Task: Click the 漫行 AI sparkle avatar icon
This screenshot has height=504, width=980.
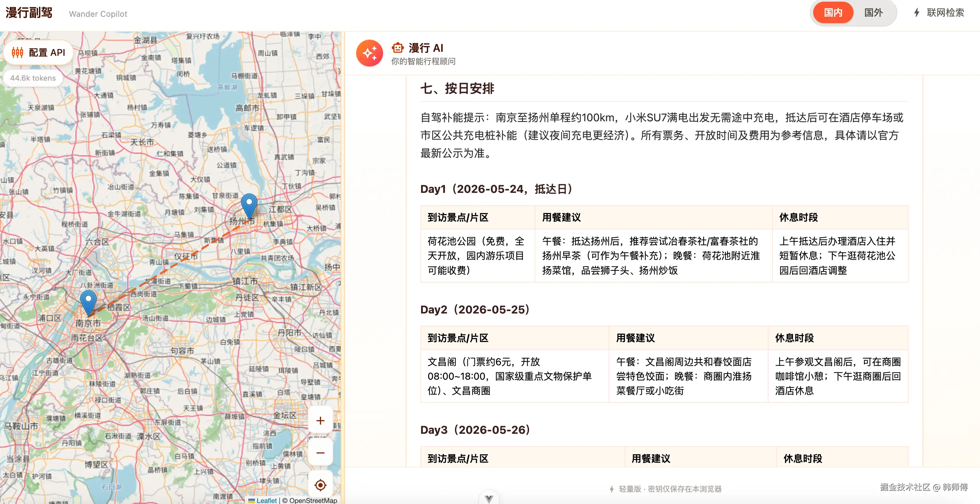Action: click(369, 53)
